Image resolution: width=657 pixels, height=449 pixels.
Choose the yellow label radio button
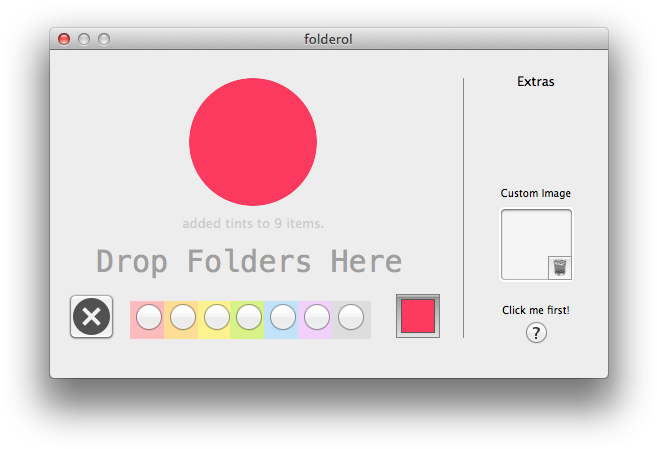click(216, 318)
